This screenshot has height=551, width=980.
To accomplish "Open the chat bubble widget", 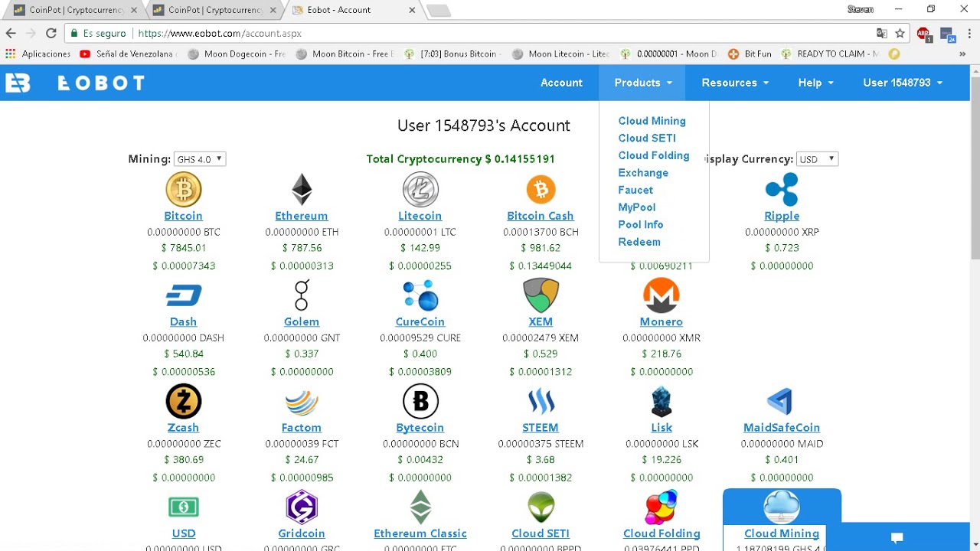I will 897,537.
